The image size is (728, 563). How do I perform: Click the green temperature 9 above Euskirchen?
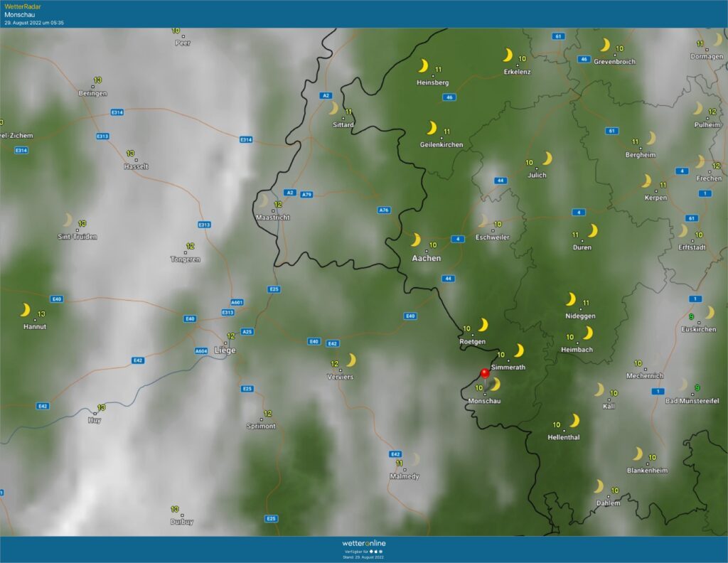(691, 316)
